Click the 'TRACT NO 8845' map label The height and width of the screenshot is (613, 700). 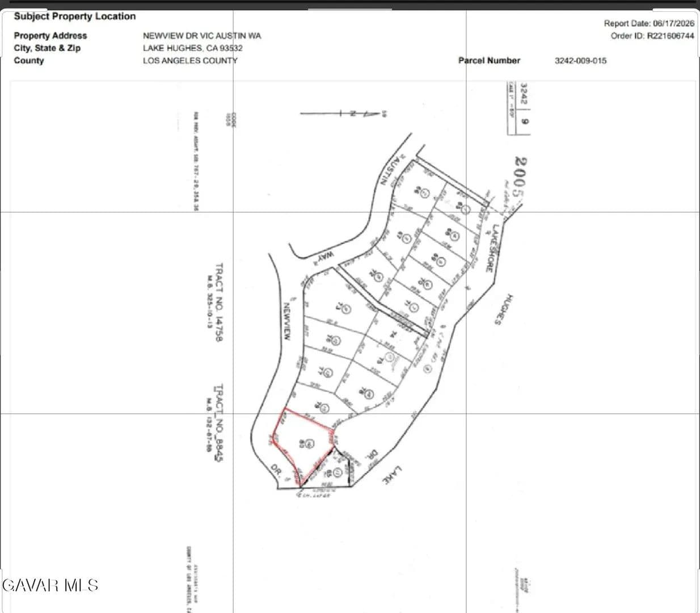point(219,423)
